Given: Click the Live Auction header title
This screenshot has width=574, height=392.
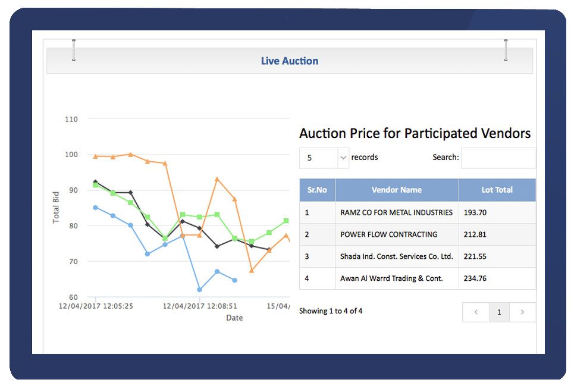Looking at the screenshot, I should (x=290, y=61).
